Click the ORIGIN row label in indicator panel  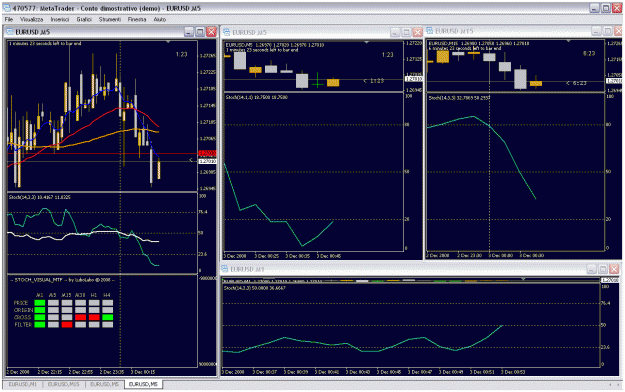point(23,310)
